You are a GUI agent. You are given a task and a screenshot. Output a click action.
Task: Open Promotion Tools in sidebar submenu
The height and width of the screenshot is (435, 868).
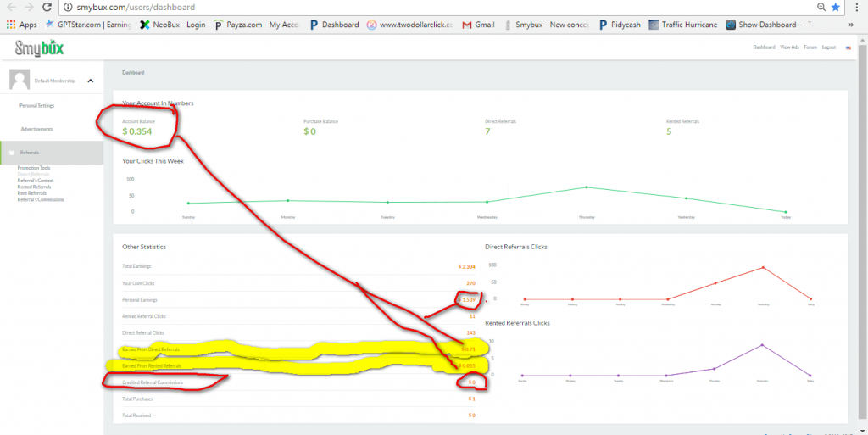34,168
